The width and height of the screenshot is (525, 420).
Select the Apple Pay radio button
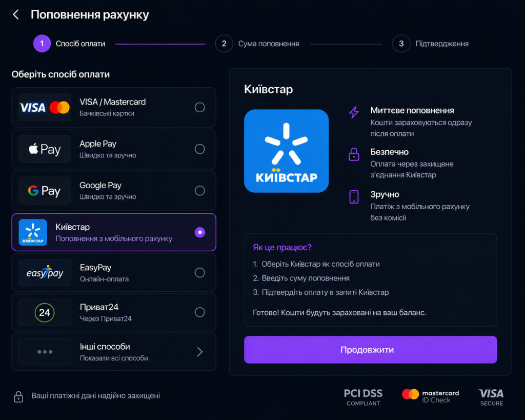200,149
